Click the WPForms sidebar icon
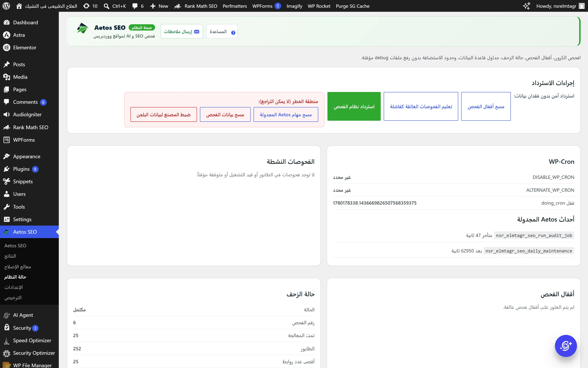The image size is (588, 368). click(7, 140)
